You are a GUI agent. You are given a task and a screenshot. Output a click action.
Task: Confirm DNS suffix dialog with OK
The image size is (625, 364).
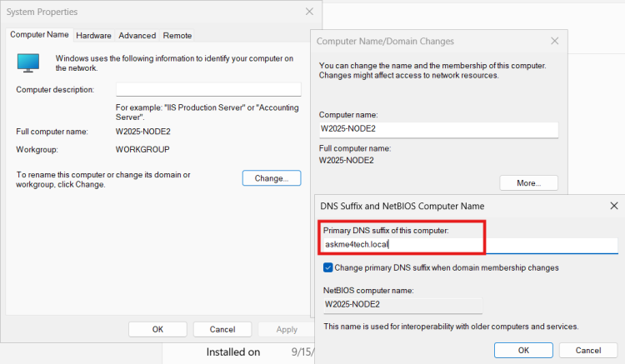[x=523, y=350]
